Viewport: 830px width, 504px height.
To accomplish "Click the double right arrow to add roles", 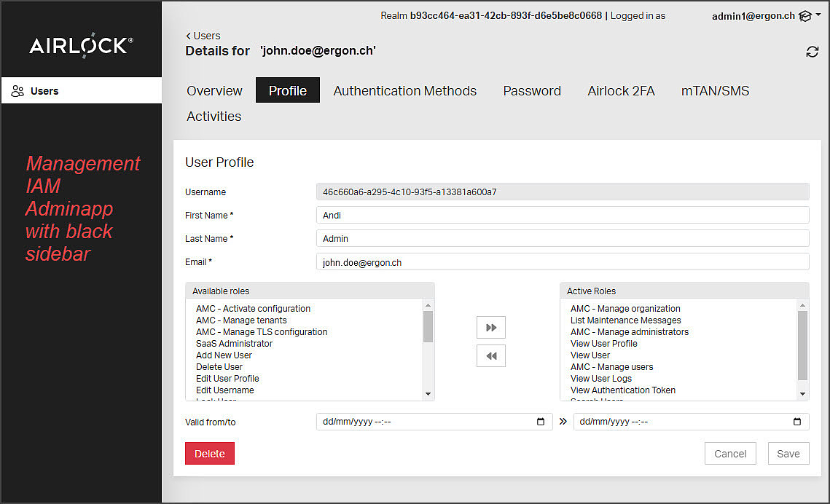I will coord(490,328).
